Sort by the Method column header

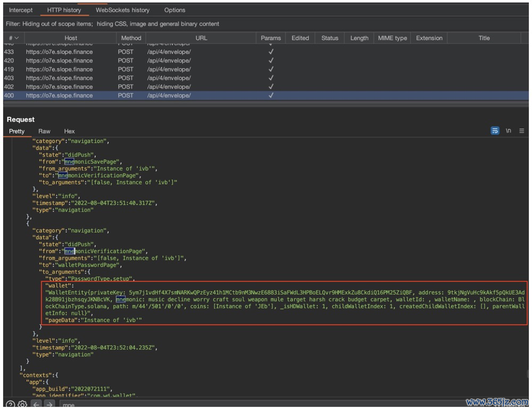(131, 38)
